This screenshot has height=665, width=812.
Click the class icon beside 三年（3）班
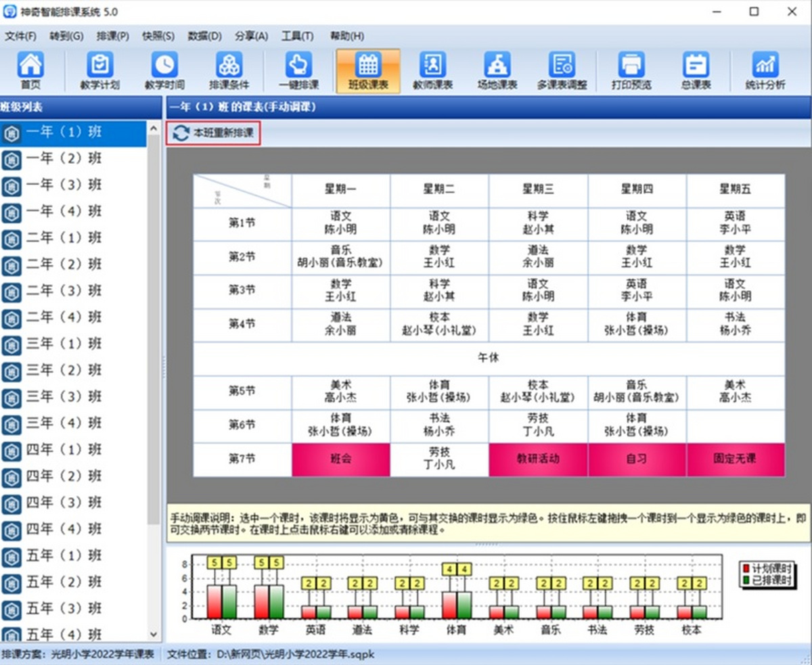click(12, 398)
